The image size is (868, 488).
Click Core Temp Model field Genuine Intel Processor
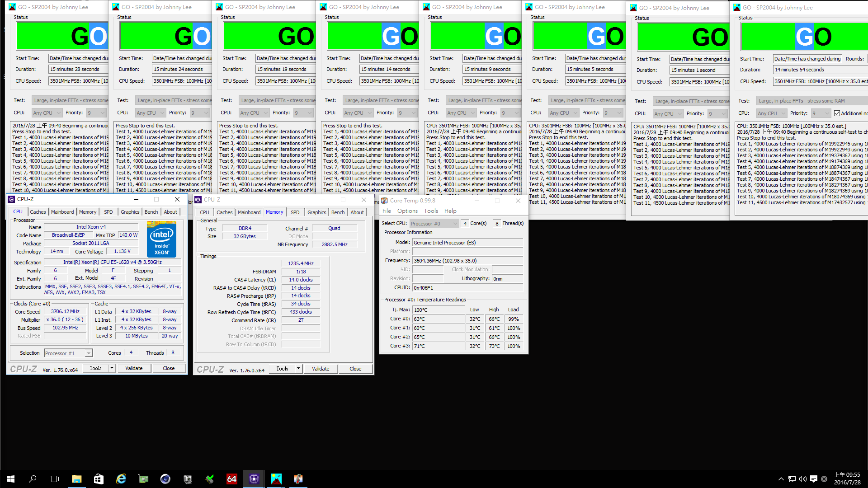pos(468,243)
